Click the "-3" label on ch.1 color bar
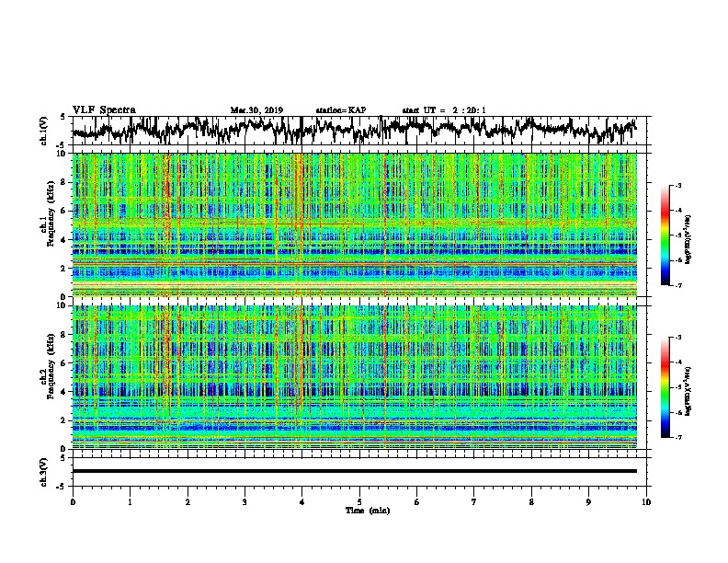 click(678, 185)
